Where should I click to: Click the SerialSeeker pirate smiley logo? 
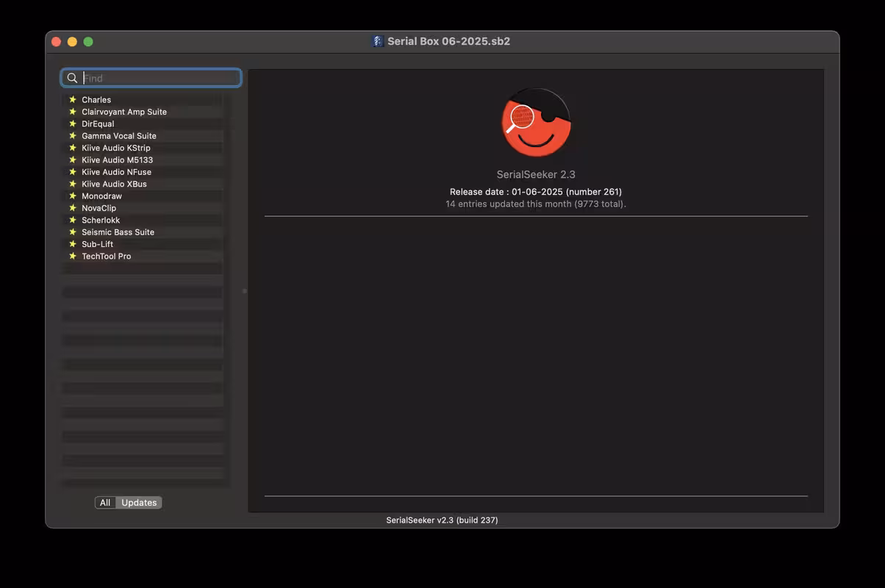point(536,123)
